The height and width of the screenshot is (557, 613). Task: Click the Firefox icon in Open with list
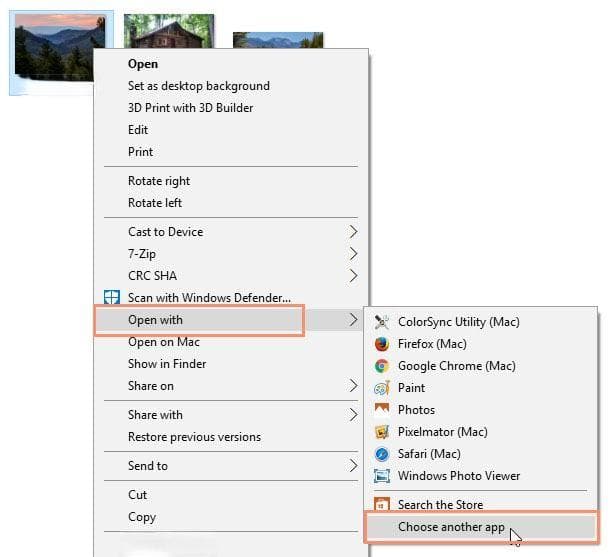382,344
